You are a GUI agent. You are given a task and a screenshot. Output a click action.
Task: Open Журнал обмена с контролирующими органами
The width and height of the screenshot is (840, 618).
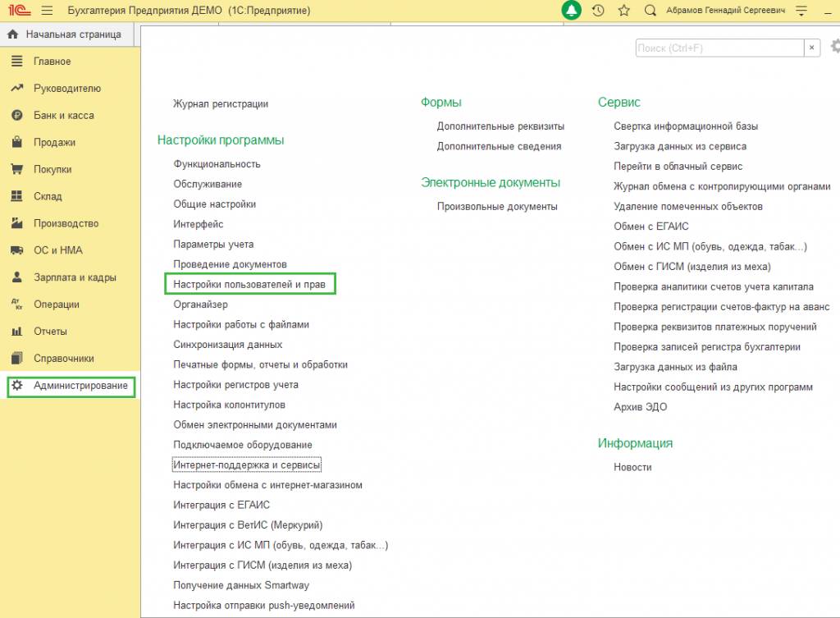(x=722, y=186)
